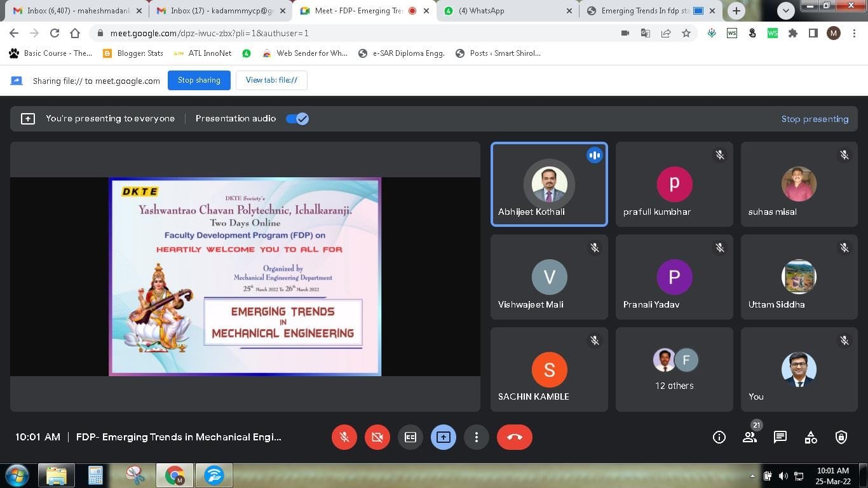Click the red leave call button
This screenshot has height=488, width=868.
514,437
